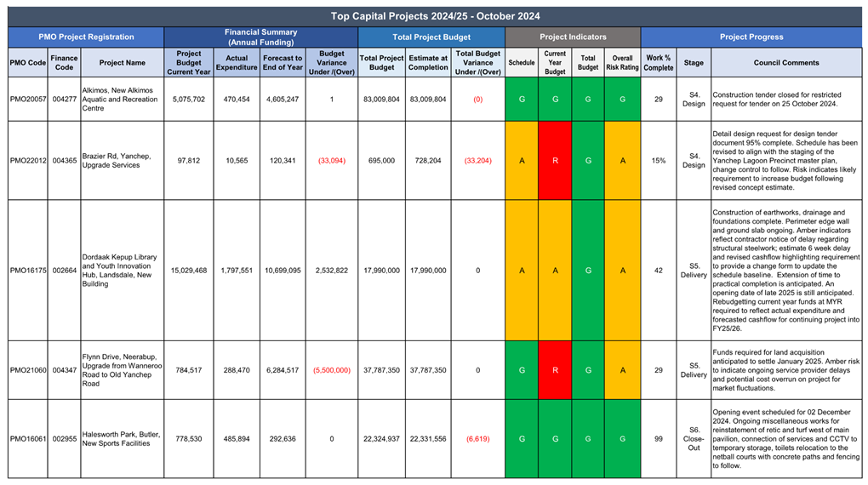Screen dimensions: 868x485
Task: Select amber Schedule indicator for Dordaak Kepup Library
Action: [x=522, y=271]
